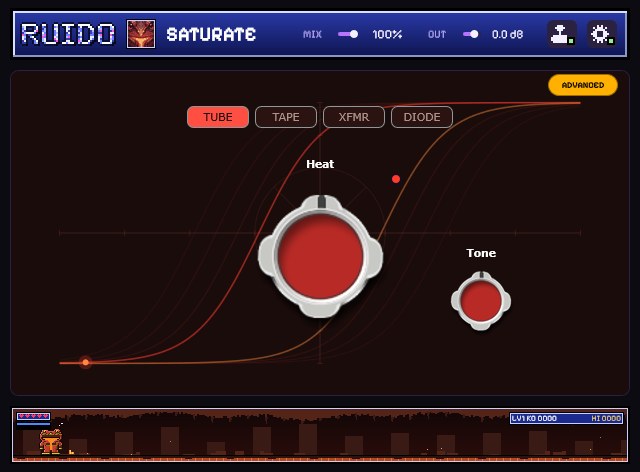Click the OUT gain slider handle
Image resolution: width=640 pixels, height=472 pixels.
[474, 34]
